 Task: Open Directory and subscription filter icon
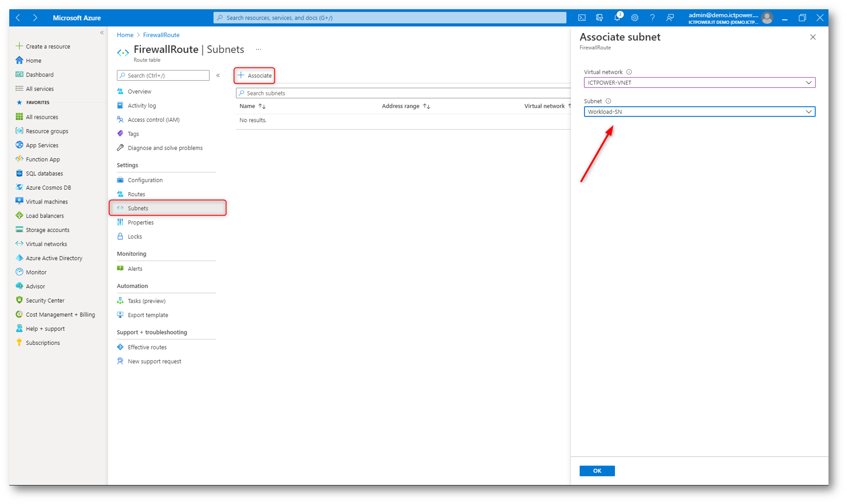599,18
